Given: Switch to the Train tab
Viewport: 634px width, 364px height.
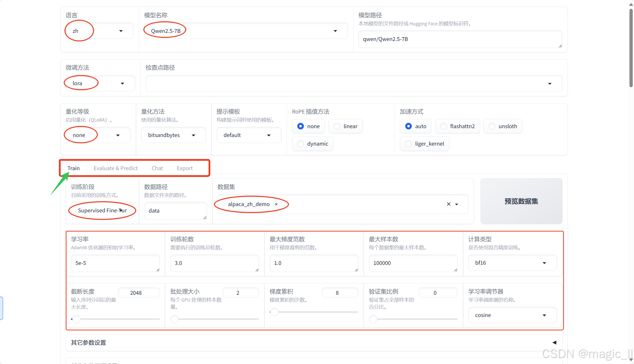Looking at the screenshot, I should [74, 168].
